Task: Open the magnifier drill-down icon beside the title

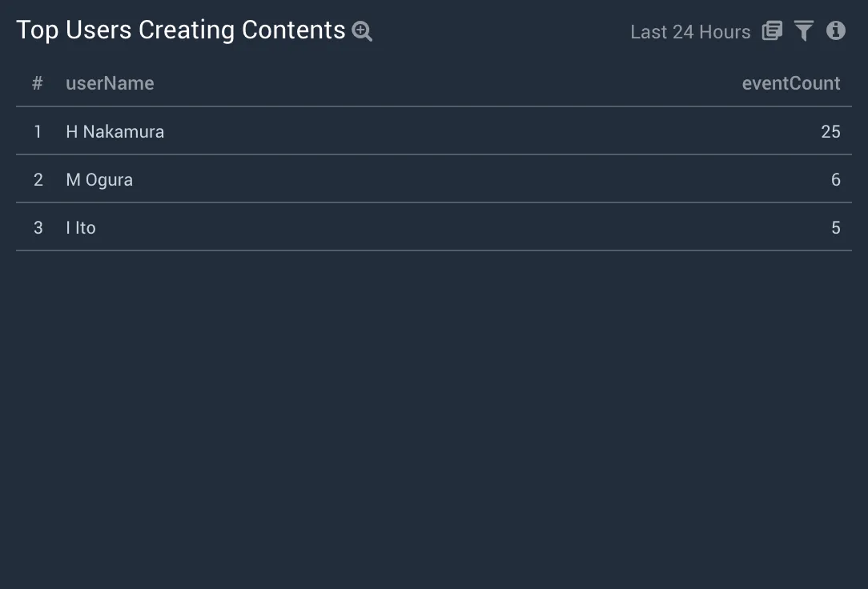Action: click(362, 31)
